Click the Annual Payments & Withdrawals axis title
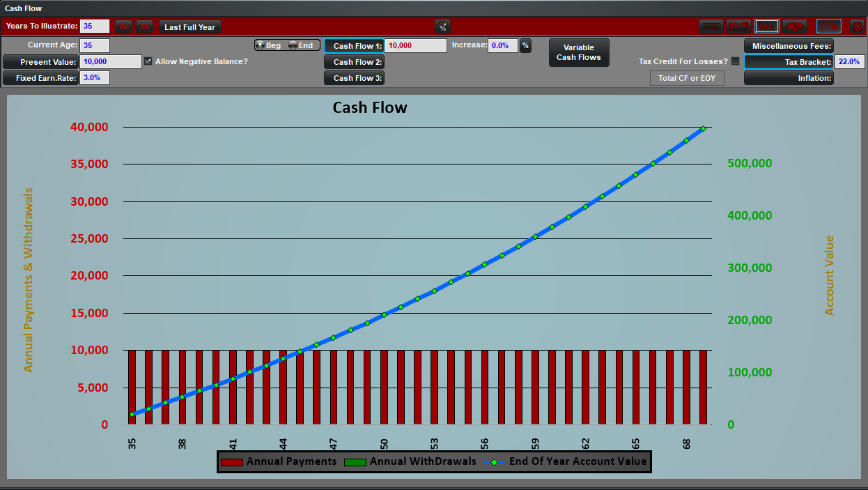The image size is (868, 490). (29, 280)
